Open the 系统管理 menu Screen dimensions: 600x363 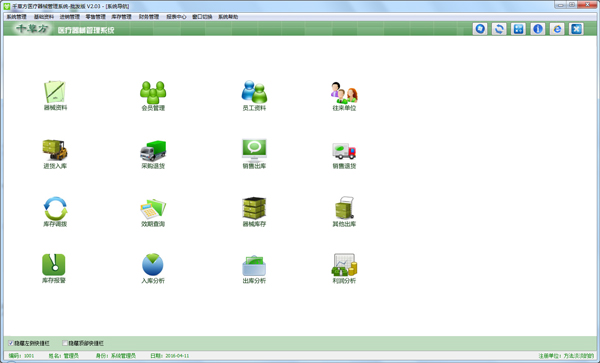pos(16,17)
